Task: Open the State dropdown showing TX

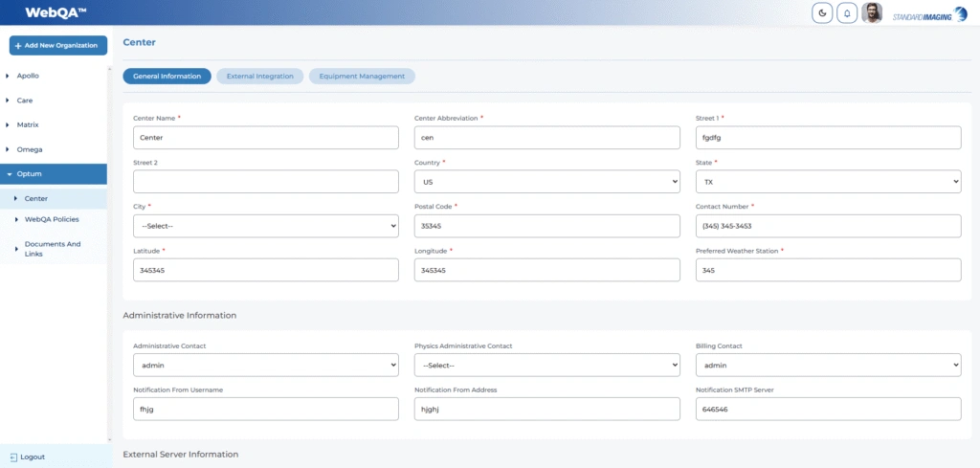Action: coord(828,182)
